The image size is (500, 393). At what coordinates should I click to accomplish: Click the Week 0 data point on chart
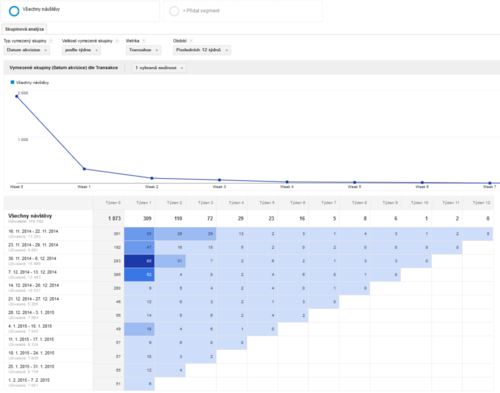click(x=17, y=96)
